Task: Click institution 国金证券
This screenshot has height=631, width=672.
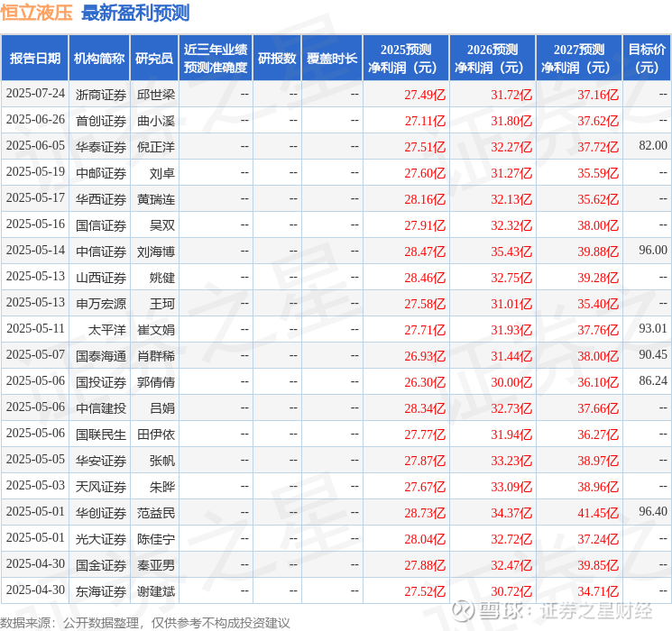Action: [101, 565]
